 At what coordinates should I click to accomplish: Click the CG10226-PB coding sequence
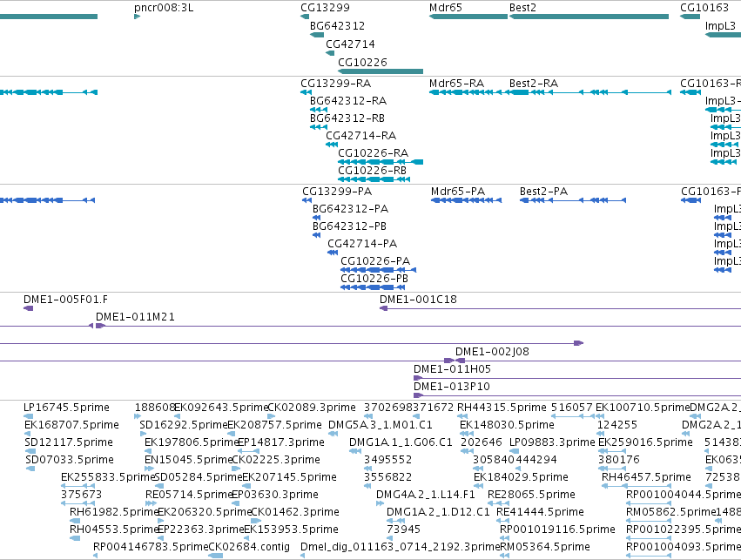[x=373, y=287]
